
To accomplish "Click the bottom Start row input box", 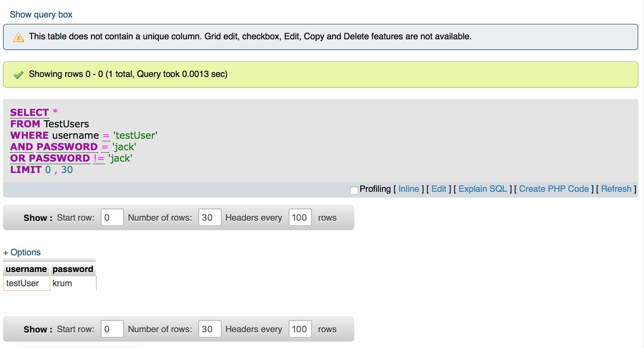I will (x=112, y=329).
